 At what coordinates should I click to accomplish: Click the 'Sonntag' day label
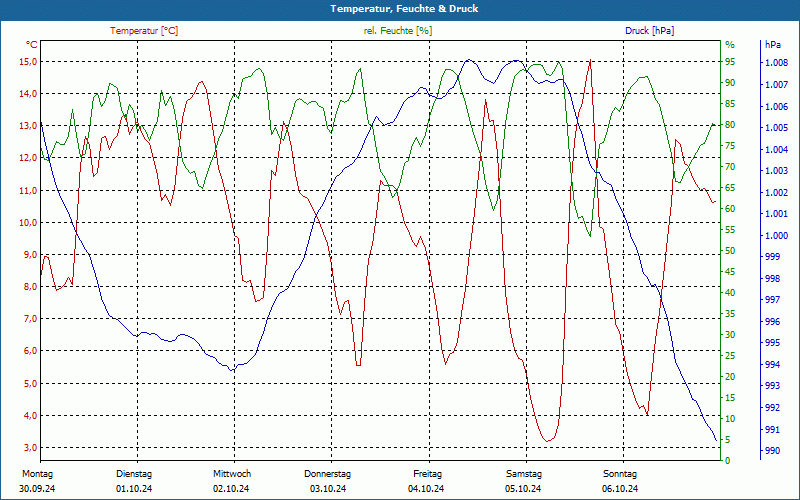tap(620, 473)
